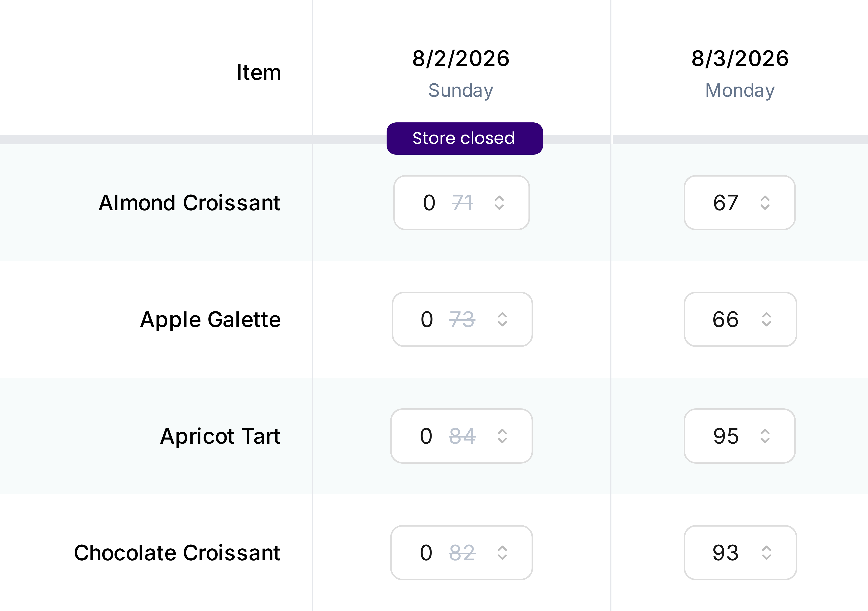Click stepper arrows for Apricot Tart Sunday
868x611 pixels.
502,436
